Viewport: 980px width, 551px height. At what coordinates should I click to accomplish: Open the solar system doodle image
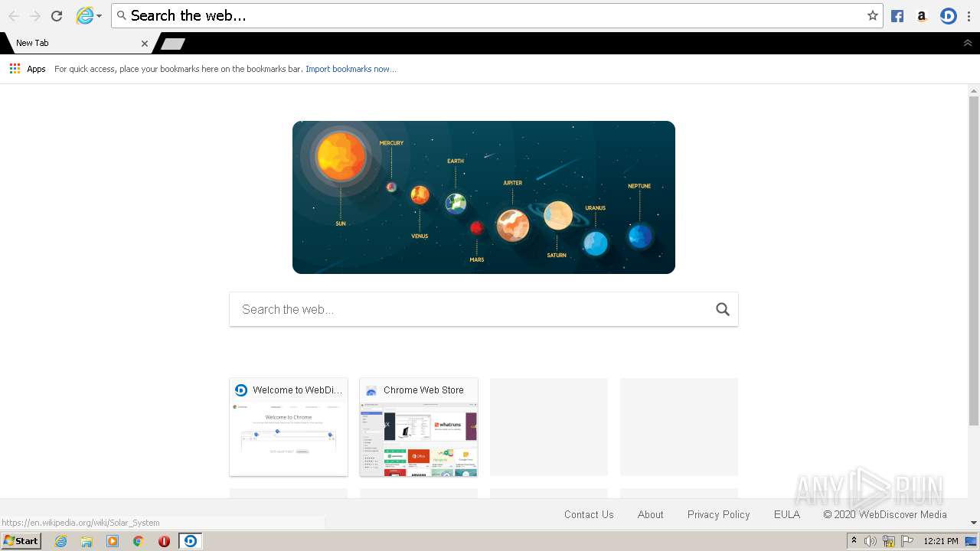484,197
